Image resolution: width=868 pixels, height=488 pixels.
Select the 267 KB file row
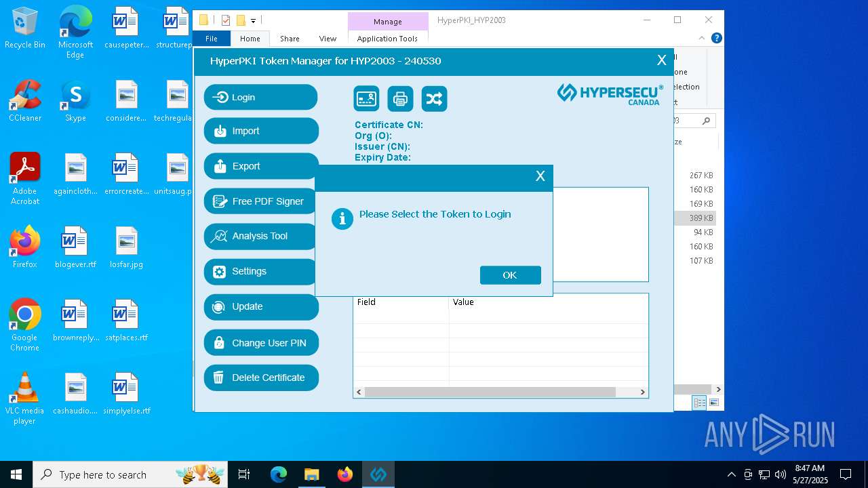point(695,175)
